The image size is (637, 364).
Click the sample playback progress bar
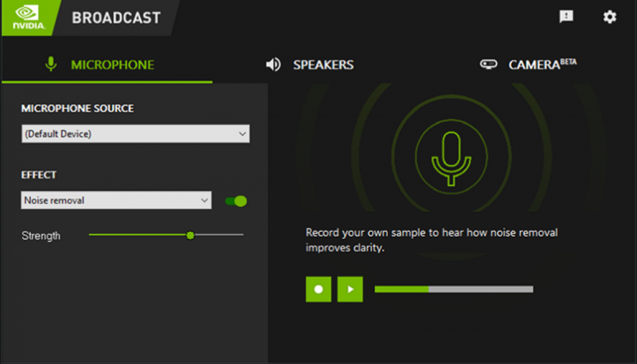pyautogui.click(x=454, y=289)
